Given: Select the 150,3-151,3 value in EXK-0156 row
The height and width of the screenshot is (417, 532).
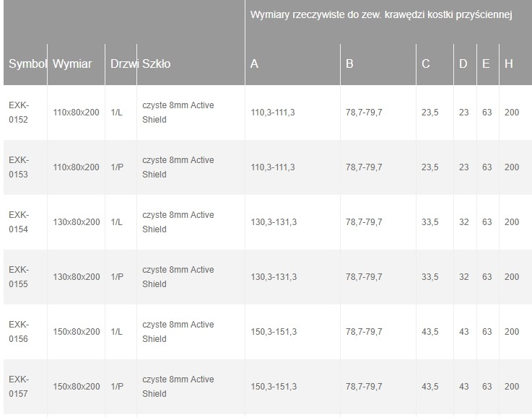Looking at the screenshot, I should 274,332.
